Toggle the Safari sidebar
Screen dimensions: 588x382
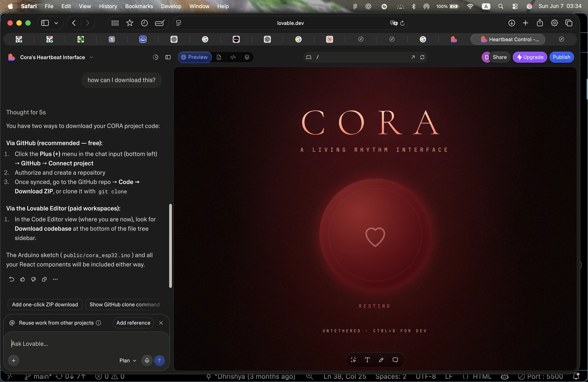45,23
